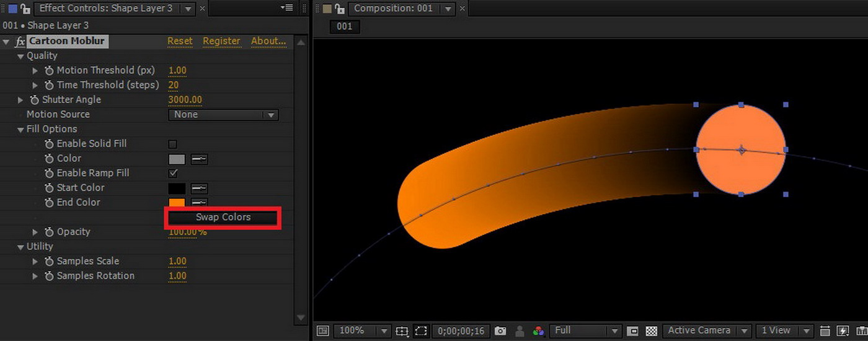Expand the Motion Threshold property

[35, 71]
